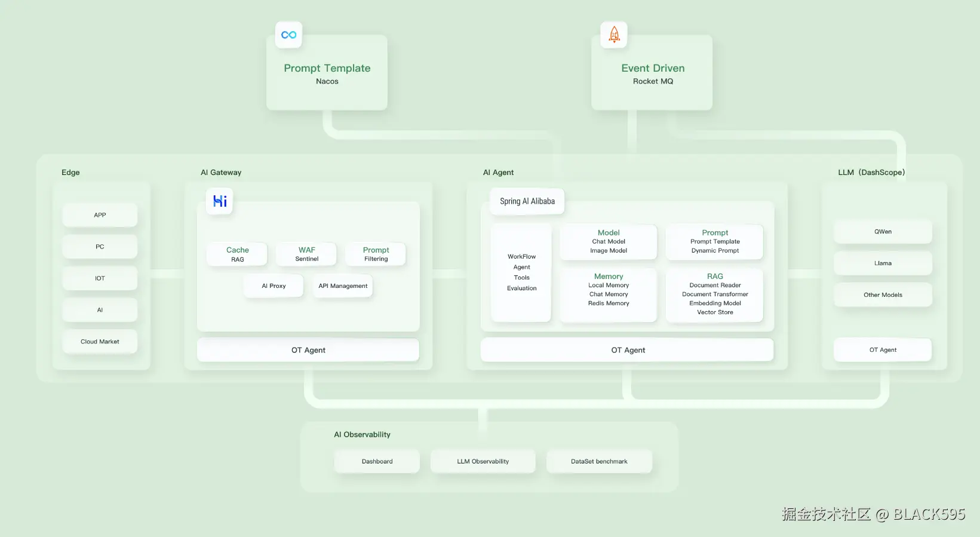Click the PC box under Edge
This screenshot has width=980, height=537.
(x=100, y=247)
